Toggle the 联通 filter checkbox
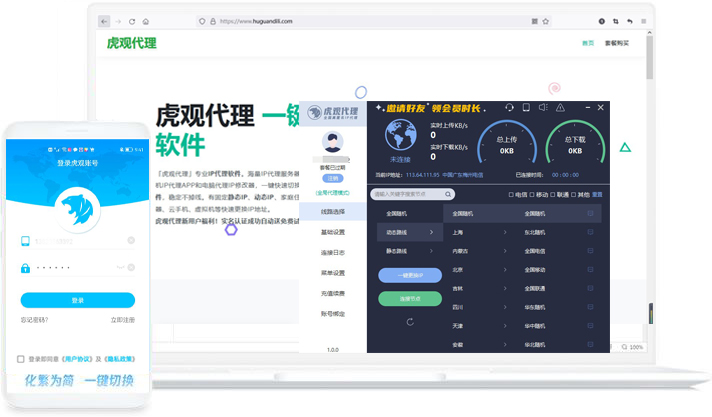Viewport: 712px width, 417px height. coord(553,194)
